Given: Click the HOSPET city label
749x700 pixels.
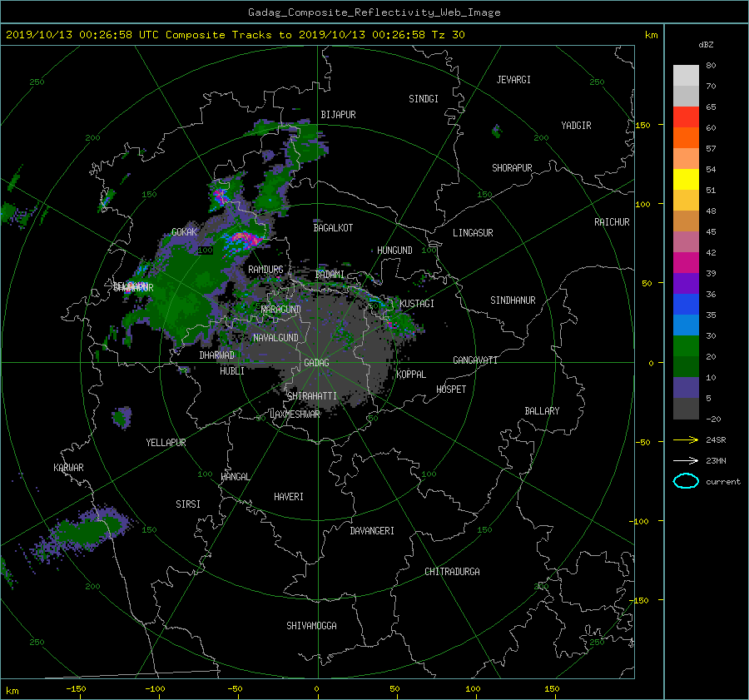Looking at the screenshot, I should pos(451,390).
